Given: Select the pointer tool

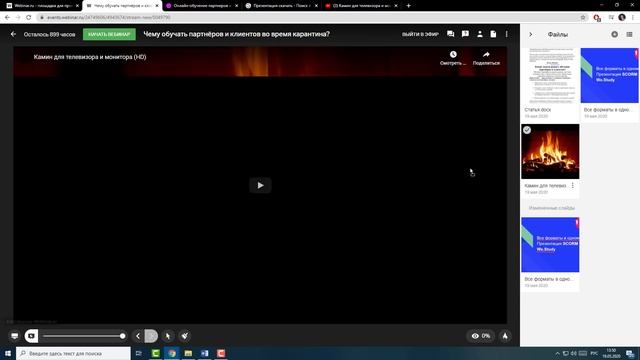Looking at the screenshot, I should (168, 336).
